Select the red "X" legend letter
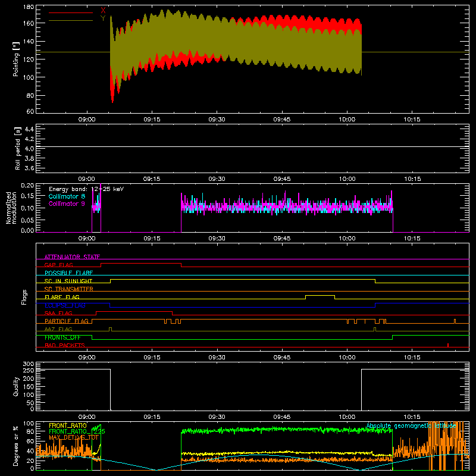This screenshot has width=476, height=476. 103,11
